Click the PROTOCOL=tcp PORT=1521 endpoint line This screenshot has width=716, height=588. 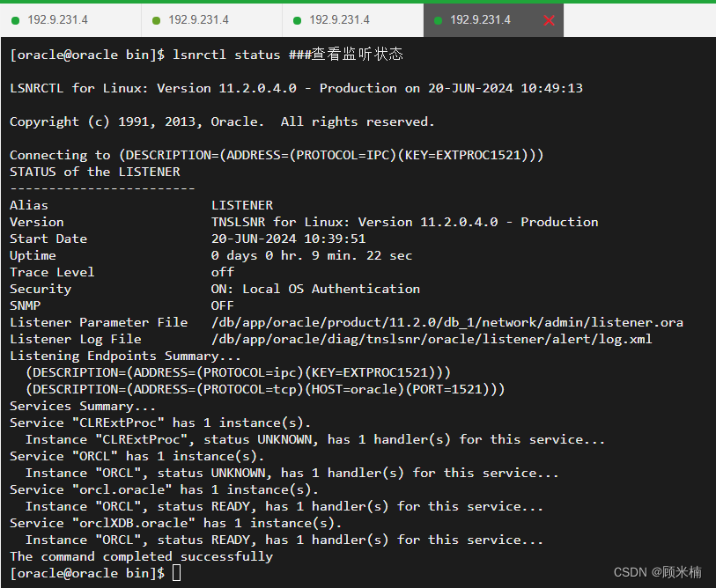pyautogui.click(x=265, y=389)
